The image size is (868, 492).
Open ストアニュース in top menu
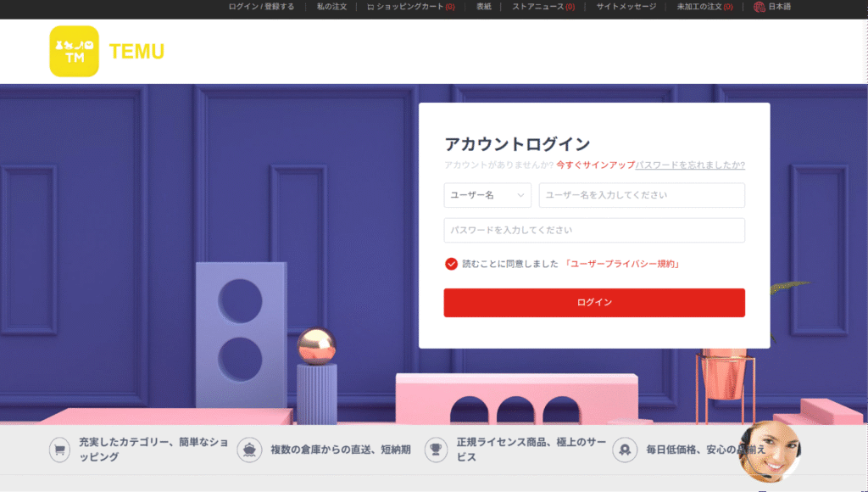[543, 7]
